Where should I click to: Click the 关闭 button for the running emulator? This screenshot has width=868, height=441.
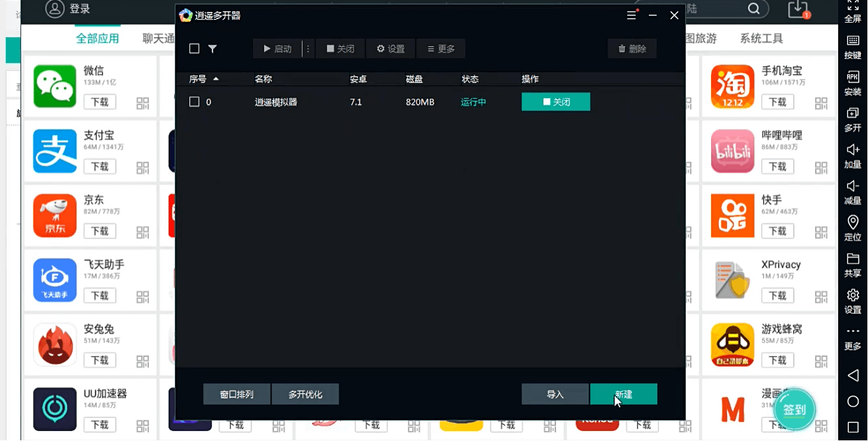point(555,101)
